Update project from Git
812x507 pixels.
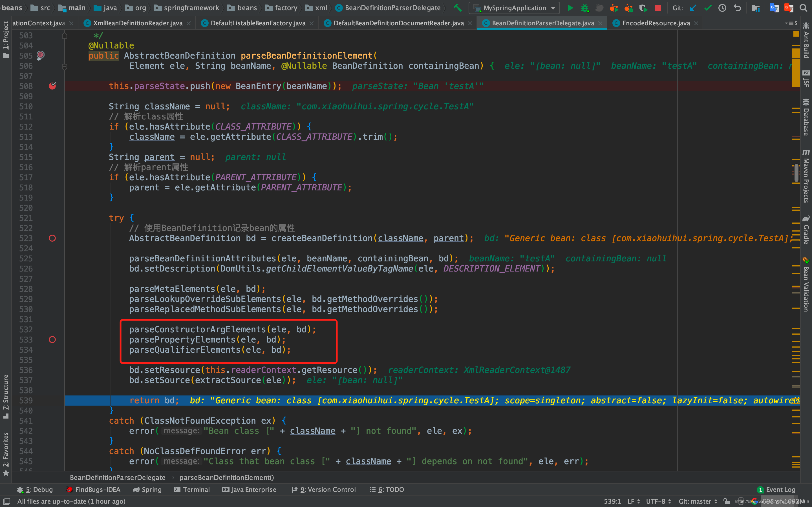coord(693,8)
